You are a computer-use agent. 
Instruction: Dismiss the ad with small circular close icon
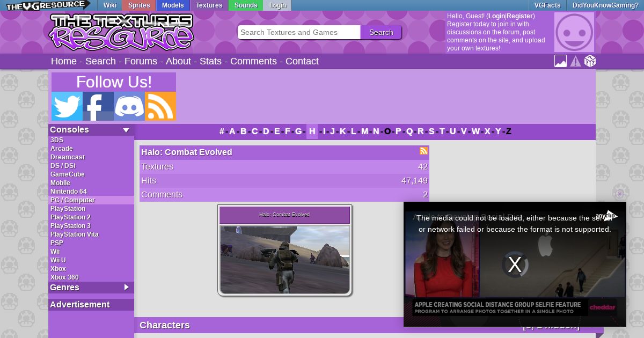[x=620, y=194]
